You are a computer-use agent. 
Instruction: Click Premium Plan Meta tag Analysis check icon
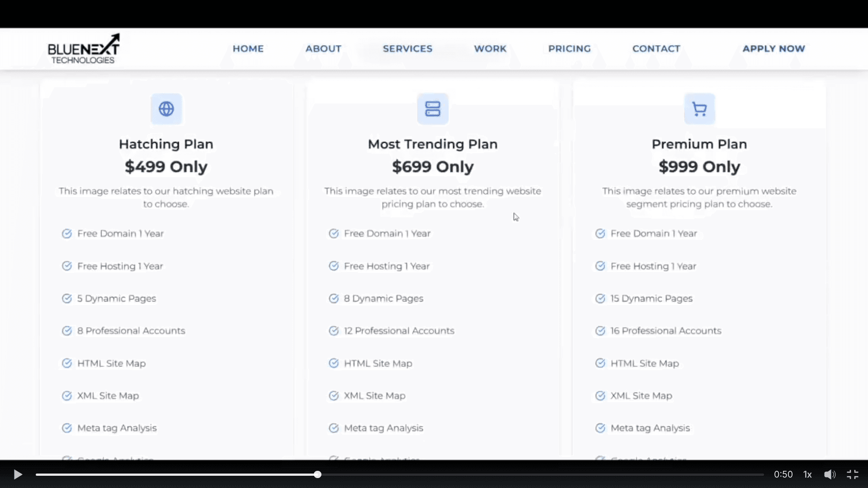pos(600,428)
